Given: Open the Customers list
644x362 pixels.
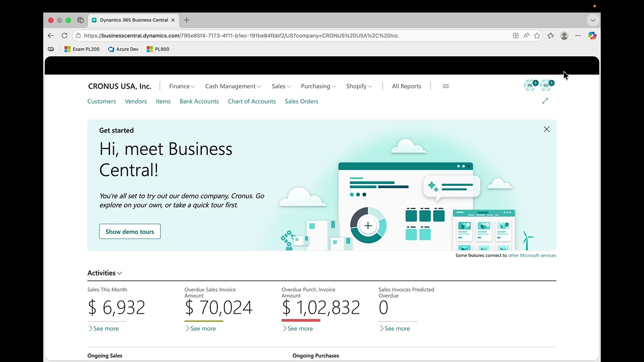Looking at the screenshot, I should coord(102,101).
